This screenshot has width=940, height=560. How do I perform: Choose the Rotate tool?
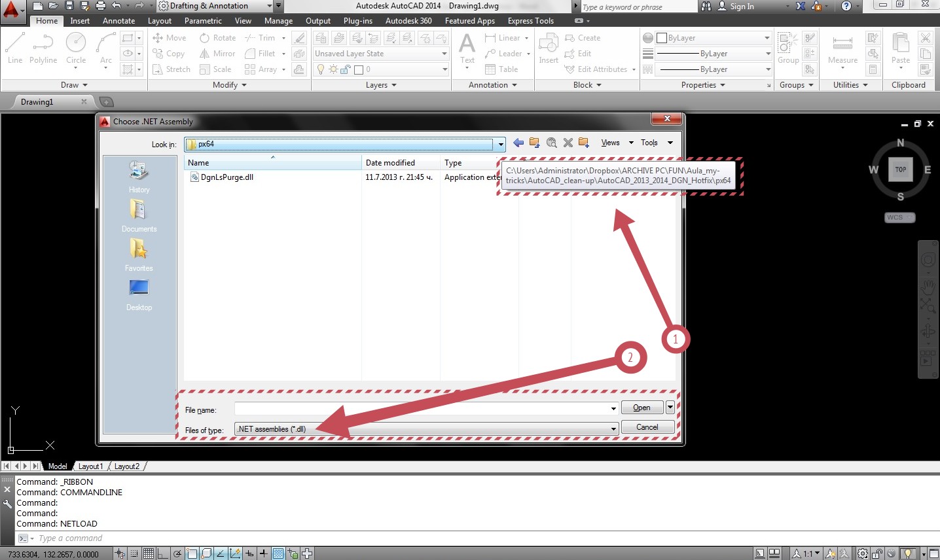(218, 38)
